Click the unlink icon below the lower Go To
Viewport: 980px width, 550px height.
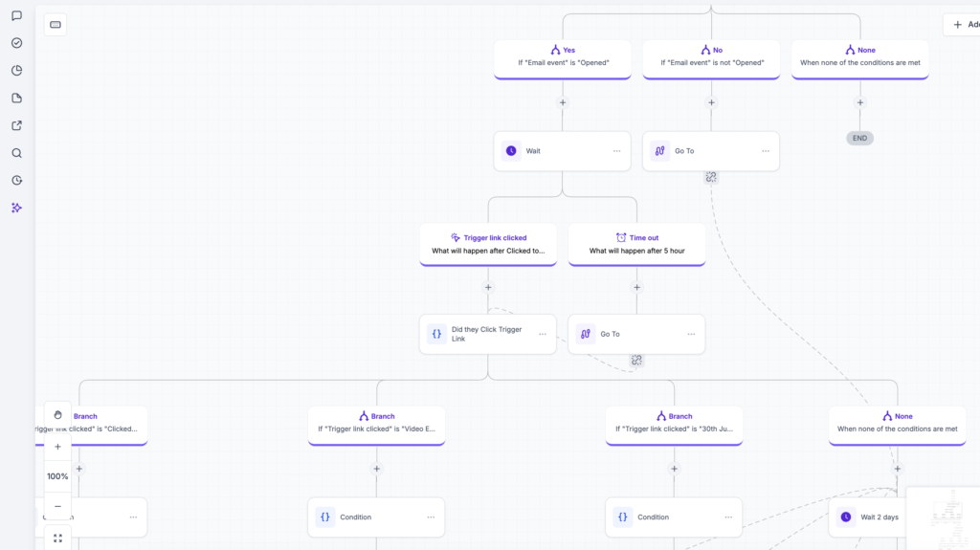tap(636, 361)
